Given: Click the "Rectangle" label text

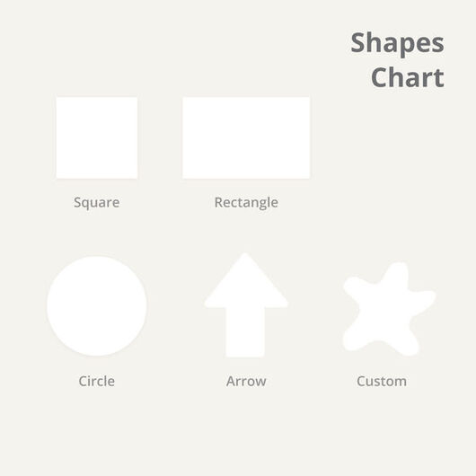Looking at the screenshot, I should [x=246, y=202].
